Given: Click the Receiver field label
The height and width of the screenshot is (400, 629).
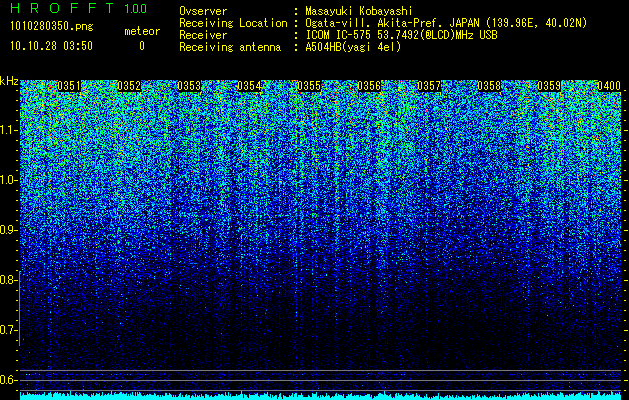Looking at the screenshot, I should pos(203,35).
